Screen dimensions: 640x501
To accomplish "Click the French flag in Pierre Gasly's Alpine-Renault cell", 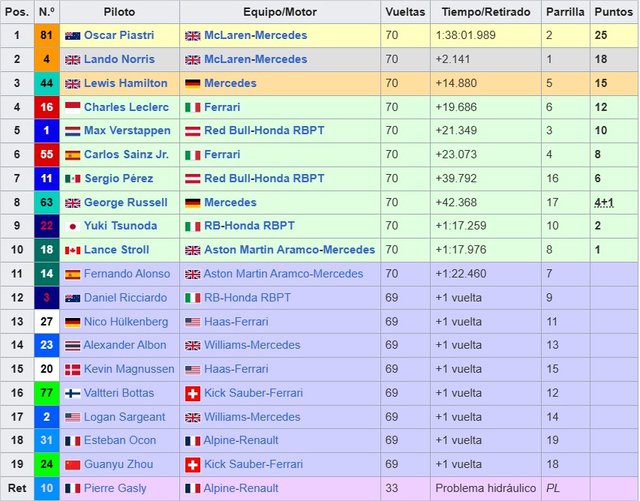I will (193, 488).
